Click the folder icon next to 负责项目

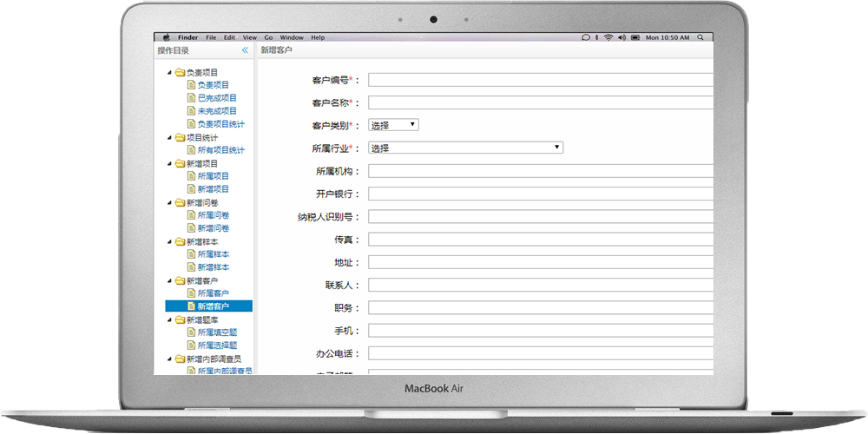pyautogui.click(x=180, y=72)
